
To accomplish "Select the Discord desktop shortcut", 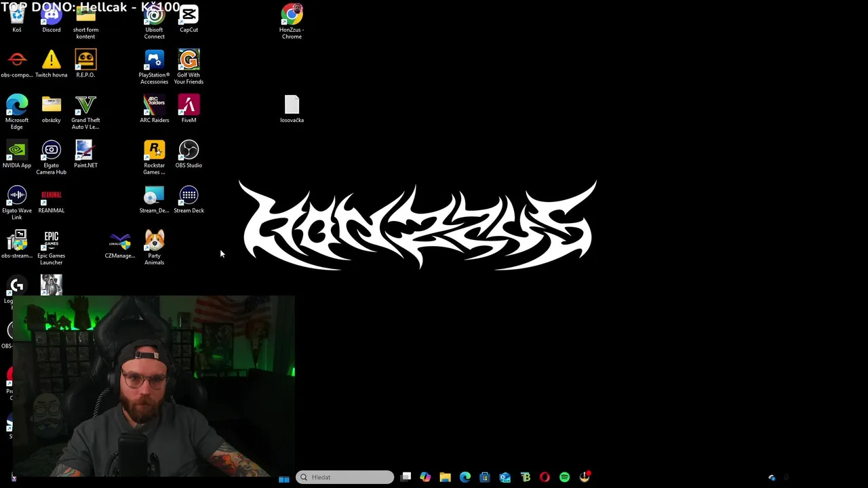I will pos(52,20).
